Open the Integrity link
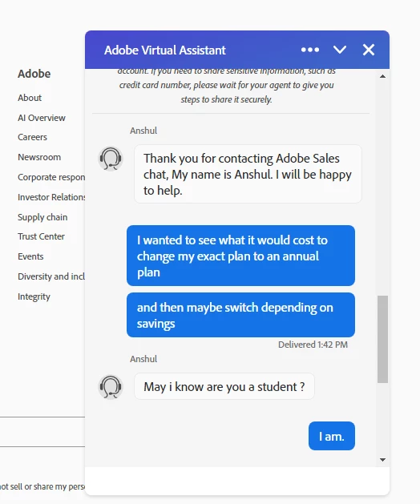Screen dimensions: 420x504 [x=34, y=296]
